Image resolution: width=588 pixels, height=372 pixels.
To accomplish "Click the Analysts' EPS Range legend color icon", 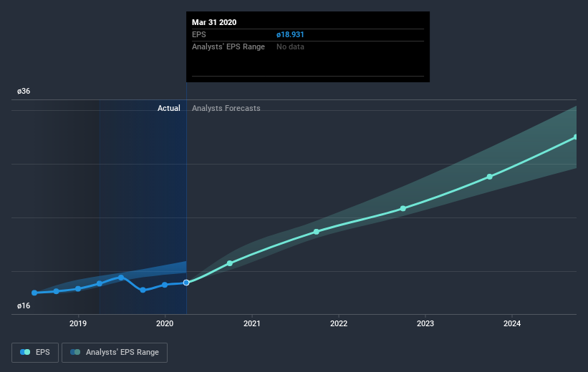I will click(x=75, y=352).
